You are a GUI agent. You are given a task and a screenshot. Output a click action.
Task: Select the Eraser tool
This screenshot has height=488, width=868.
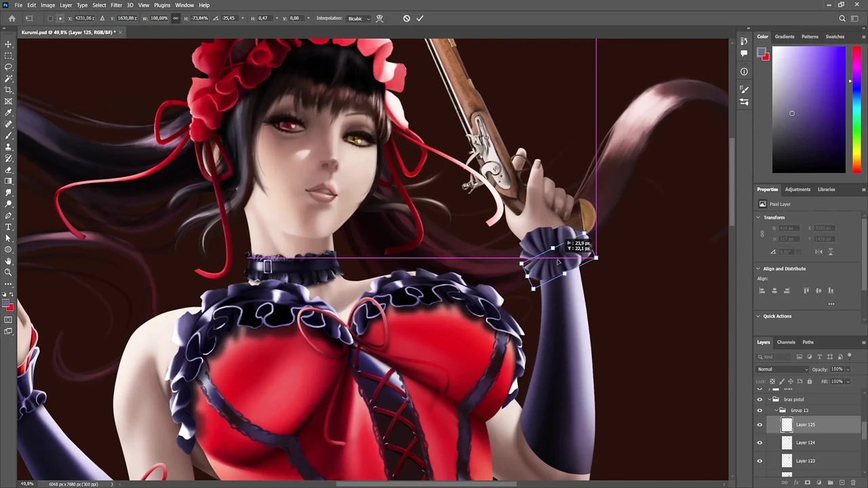[8, 170]
